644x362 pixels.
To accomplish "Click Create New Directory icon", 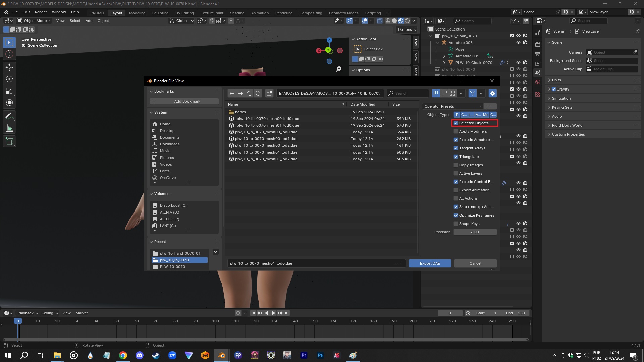I will (269, 93).
